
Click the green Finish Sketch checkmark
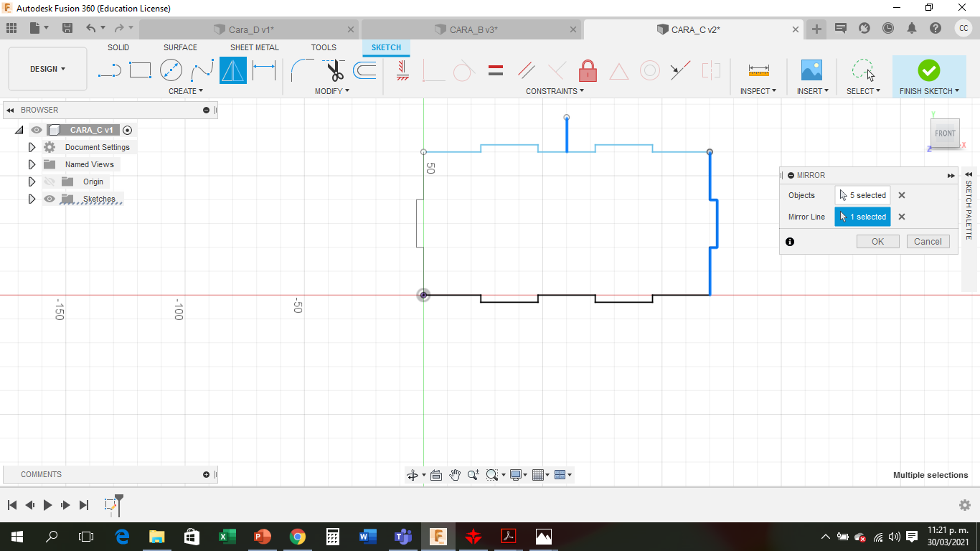coord(928,70)
